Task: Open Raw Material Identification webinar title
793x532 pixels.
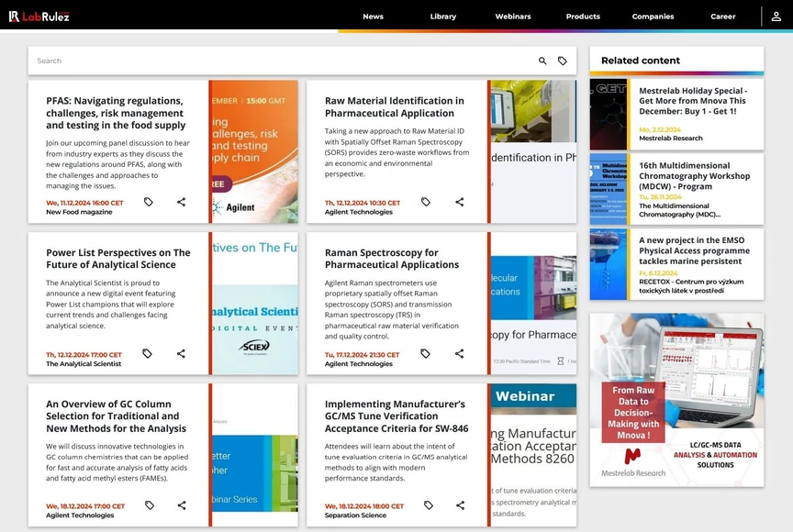Action: tap(394, 107)
